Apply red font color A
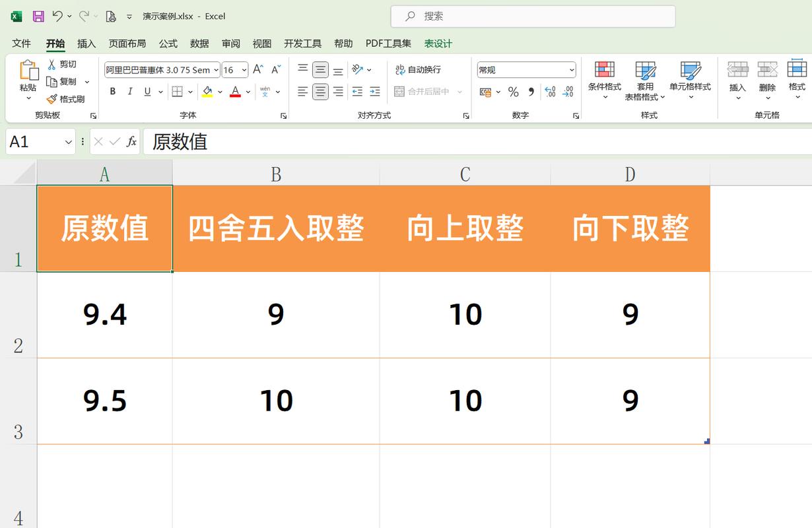812x528 pixels. tap(236, 92)
